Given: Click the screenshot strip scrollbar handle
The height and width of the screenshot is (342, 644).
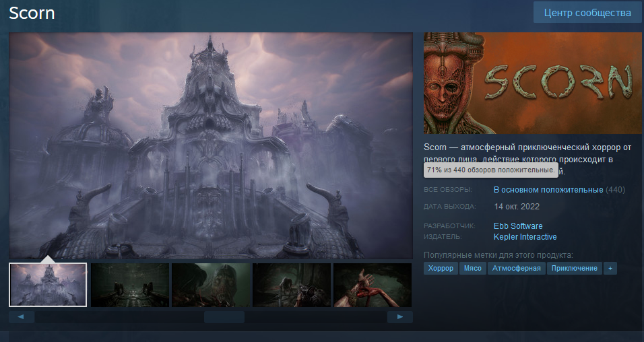Looking at the screenshot, I should pyautogui.click(x=224, y=317).
